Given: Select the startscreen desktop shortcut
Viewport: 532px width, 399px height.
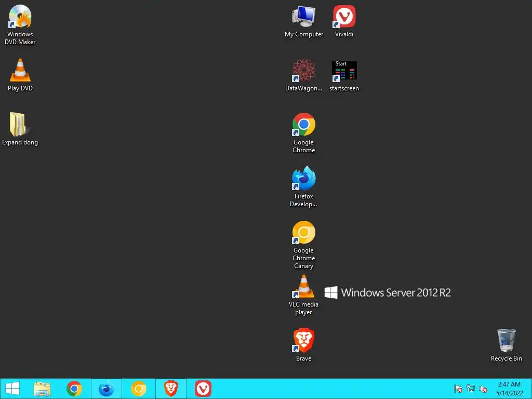Looking at the screenshot, I should click(x=344, y=75).
